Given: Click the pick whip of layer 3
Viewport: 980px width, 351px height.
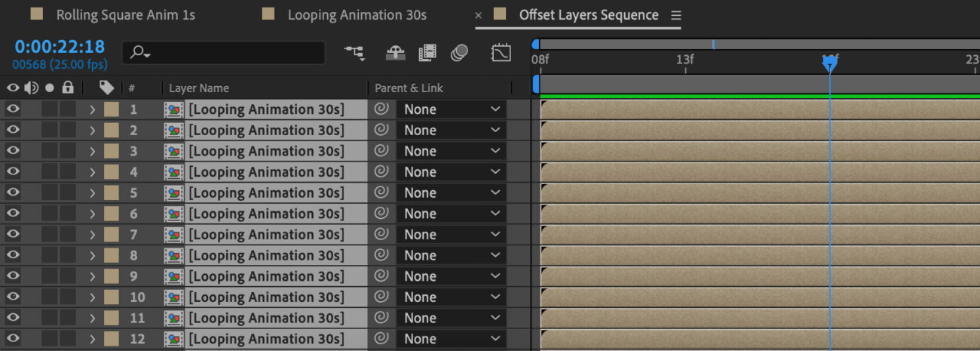Looking at the screenshot, I should [381, 150].
